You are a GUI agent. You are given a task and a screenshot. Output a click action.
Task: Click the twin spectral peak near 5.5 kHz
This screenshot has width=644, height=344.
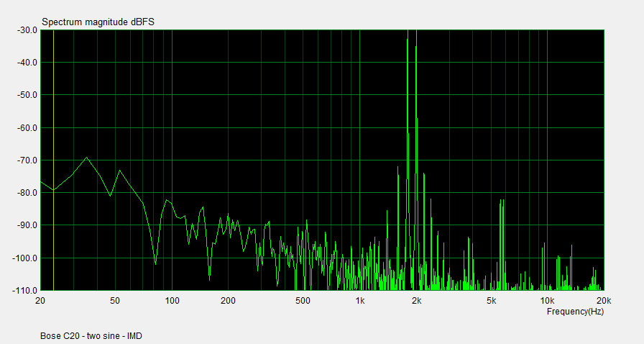[502, 245]
